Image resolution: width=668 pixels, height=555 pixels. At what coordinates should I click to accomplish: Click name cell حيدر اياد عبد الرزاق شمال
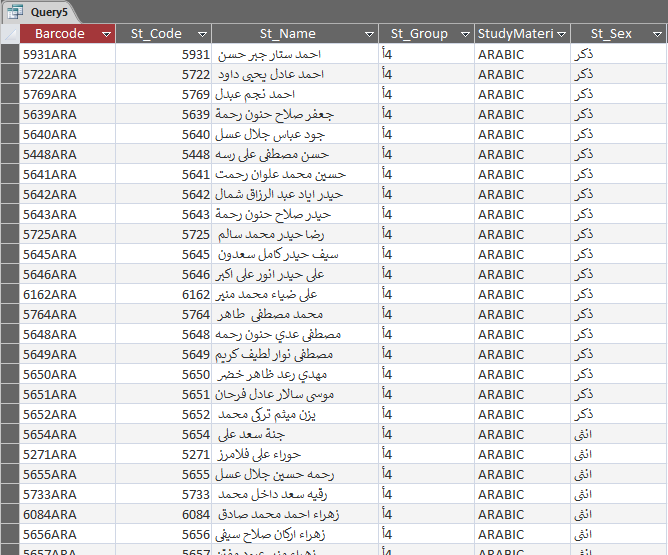pyautogui.click(x=295, y=195)
